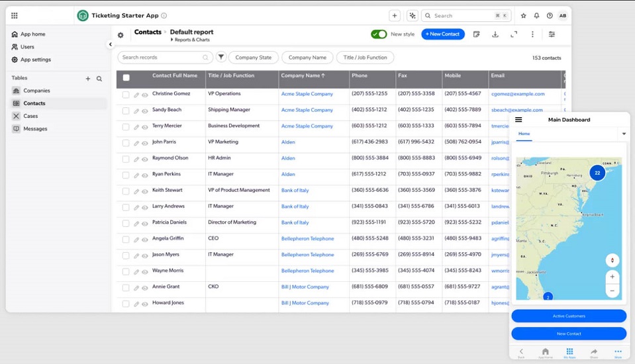Click the Search records input field
The width and height of the screenshot is (635, 364).
(x=164, y=58)
